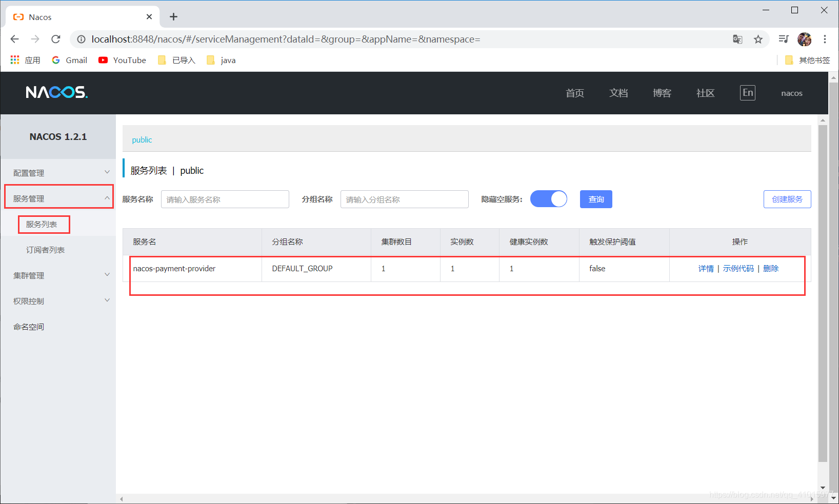Open 示例代码 for nacos-payment-provider

click(738, 268)
